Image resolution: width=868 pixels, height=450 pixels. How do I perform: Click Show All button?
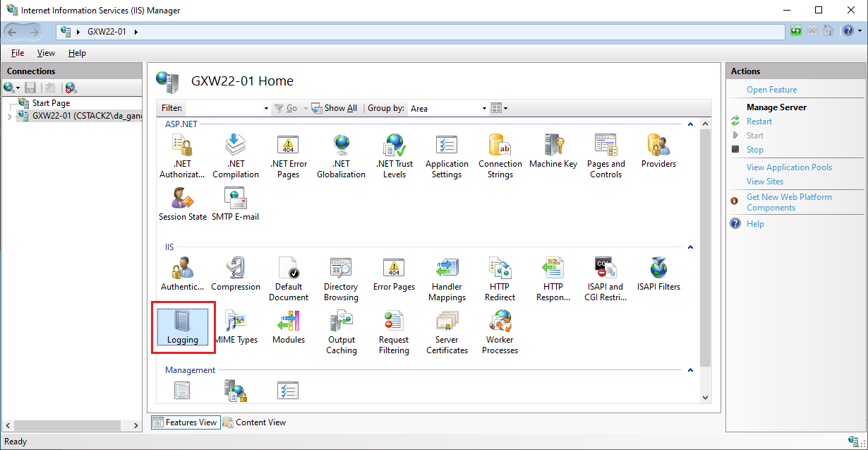[334, 108]
